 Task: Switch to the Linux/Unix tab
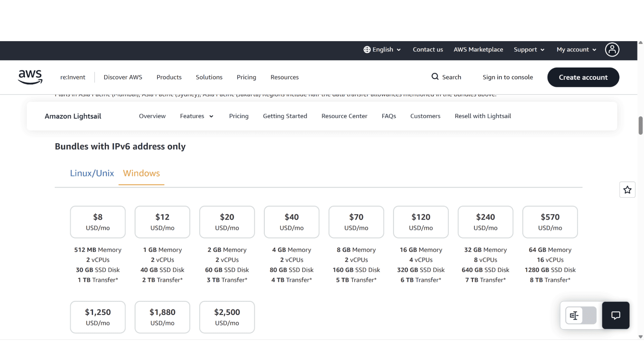click(92, 173)
